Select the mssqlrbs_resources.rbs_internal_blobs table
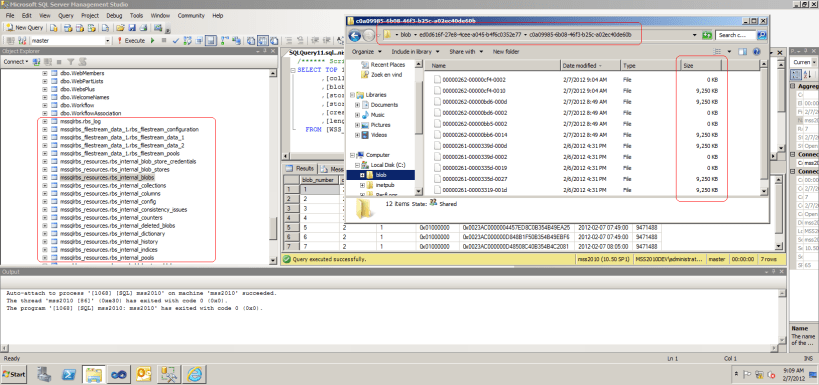Viewport: 819px width, 385px height. (108, 178)
